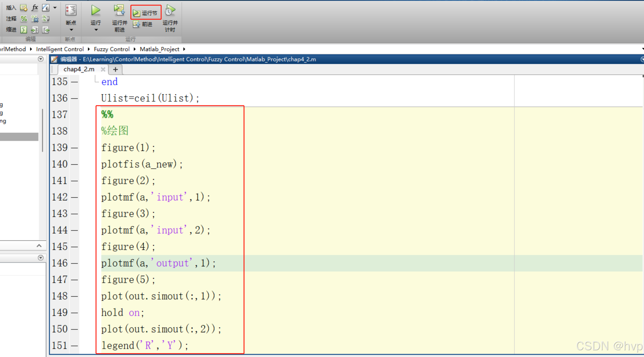The height and width of the screenshot is (357, 644).
Task: Open the Breakpoints (断点) dropdown
Action: coord(71,30)
